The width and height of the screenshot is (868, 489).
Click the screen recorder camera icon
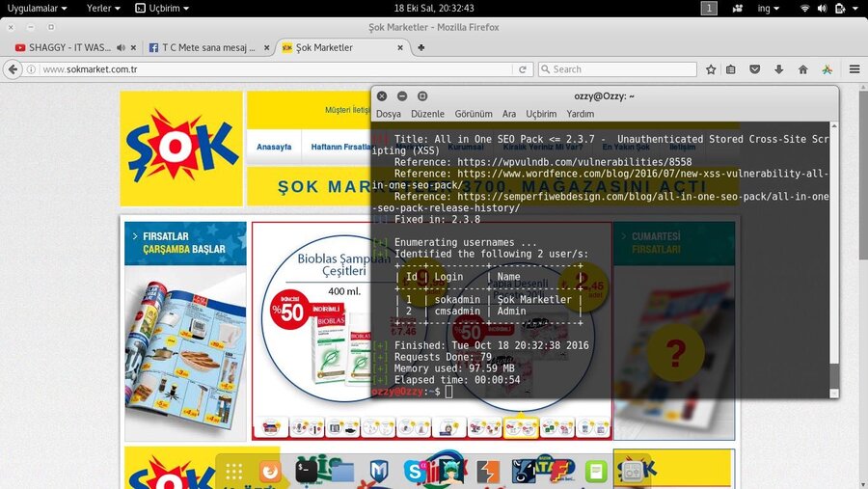tap(738, 8)
